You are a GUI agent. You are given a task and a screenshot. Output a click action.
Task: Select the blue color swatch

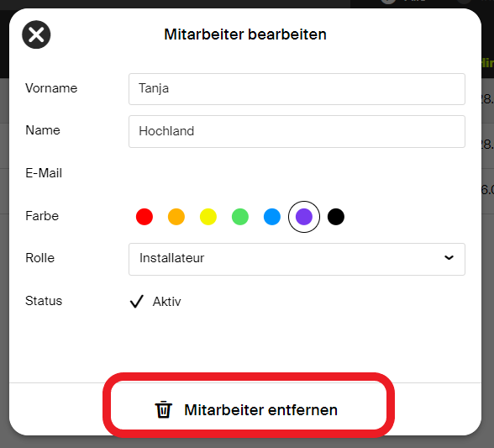(272, 217)
